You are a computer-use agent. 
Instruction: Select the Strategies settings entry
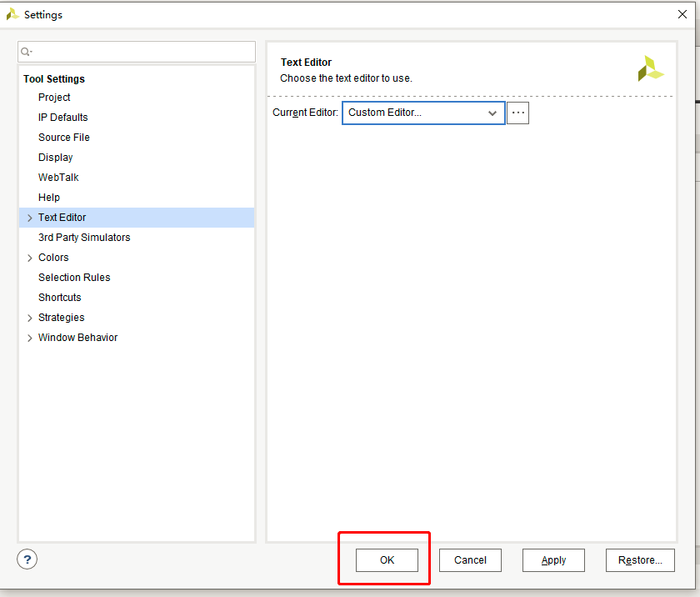pyautogui.click(x=61, y=318)
